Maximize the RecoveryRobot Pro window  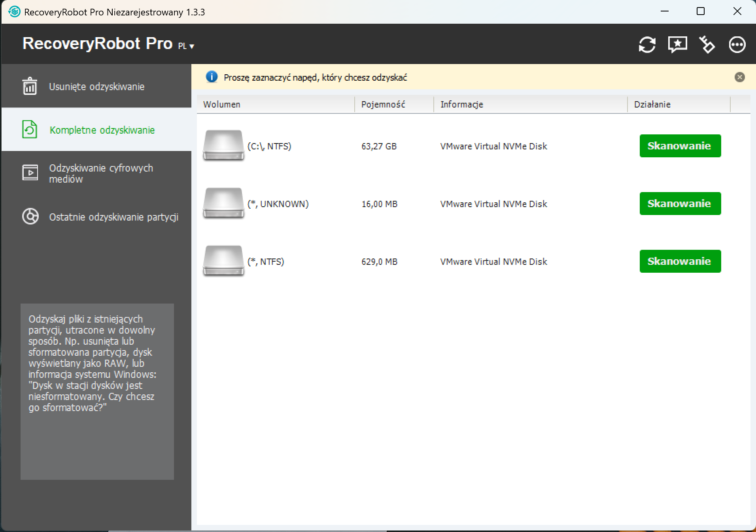700,11
